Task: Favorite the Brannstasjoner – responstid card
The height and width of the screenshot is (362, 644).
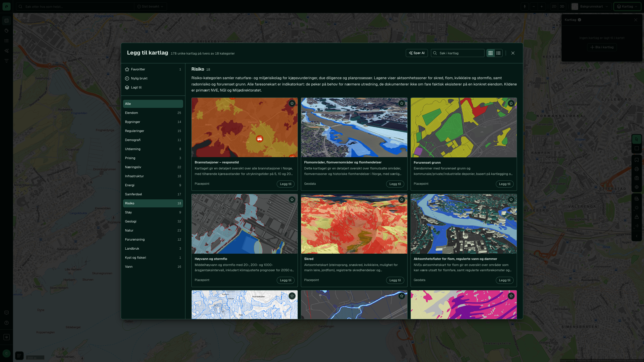Action: (292, 103)
